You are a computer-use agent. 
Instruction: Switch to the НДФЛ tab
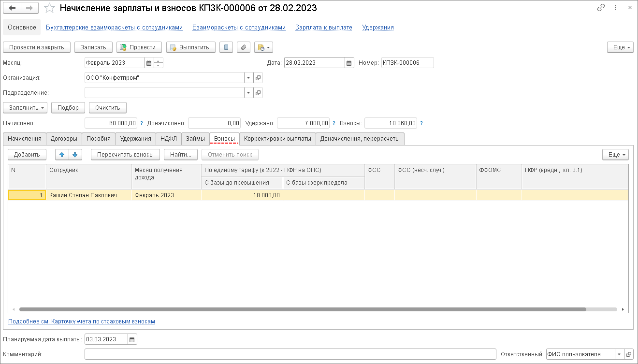pyautogui.click(x=169, y=139)
